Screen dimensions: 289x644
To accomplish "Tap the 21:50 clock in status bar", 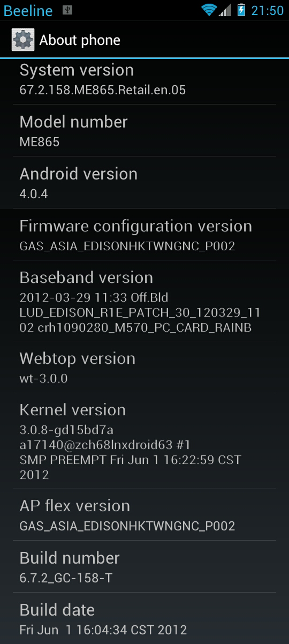I will tap(267, 10).
